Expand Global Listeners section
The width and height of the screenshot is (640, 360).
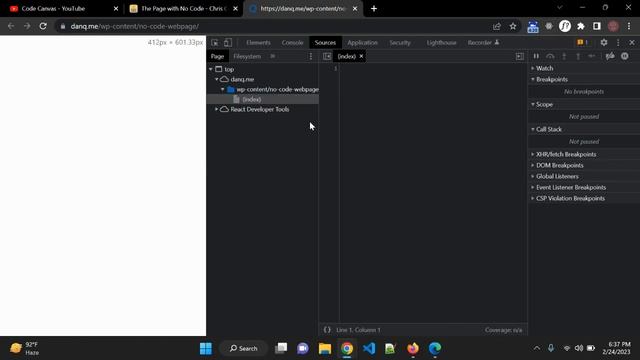[557, 176]
